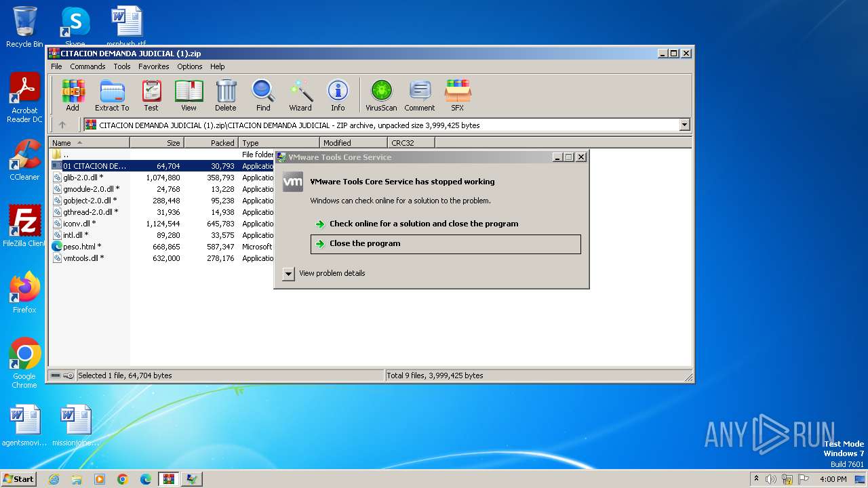
Task: Expand the archive path dropdown
Action: (x=684, y=125)
